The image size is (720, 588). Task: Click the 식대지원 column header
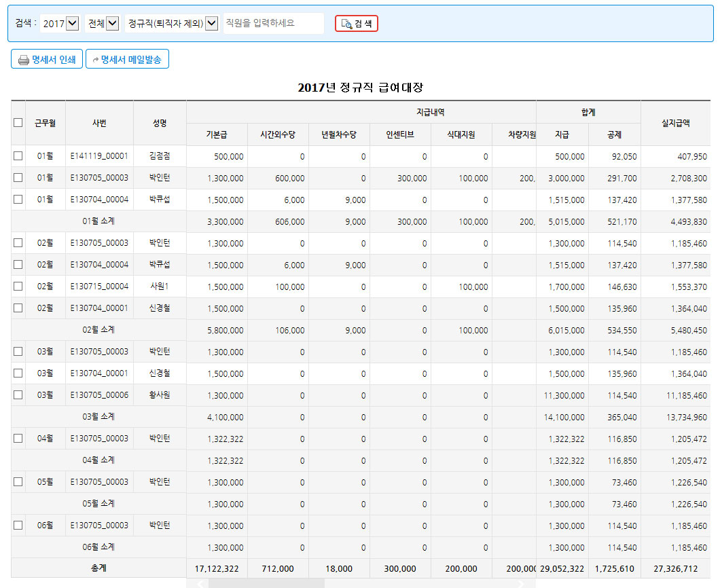pyautogui.click(x=461, y=134)
